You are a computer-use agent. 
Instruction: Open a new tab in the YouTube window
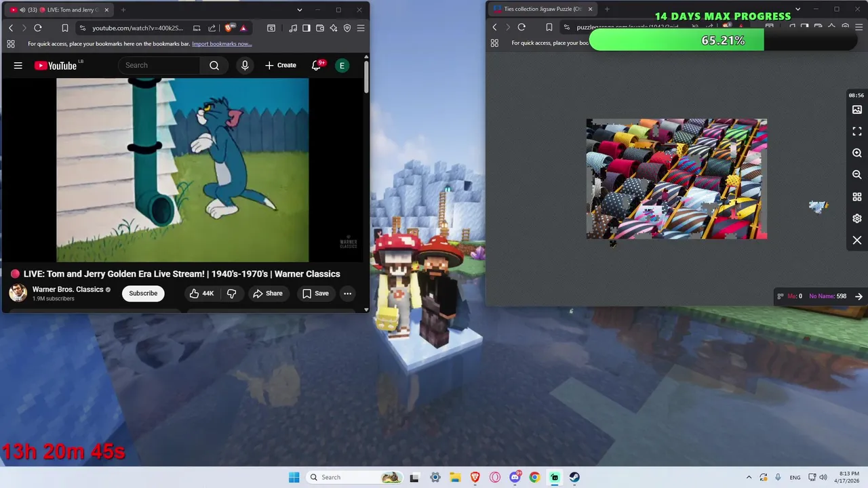pos(123,9)
